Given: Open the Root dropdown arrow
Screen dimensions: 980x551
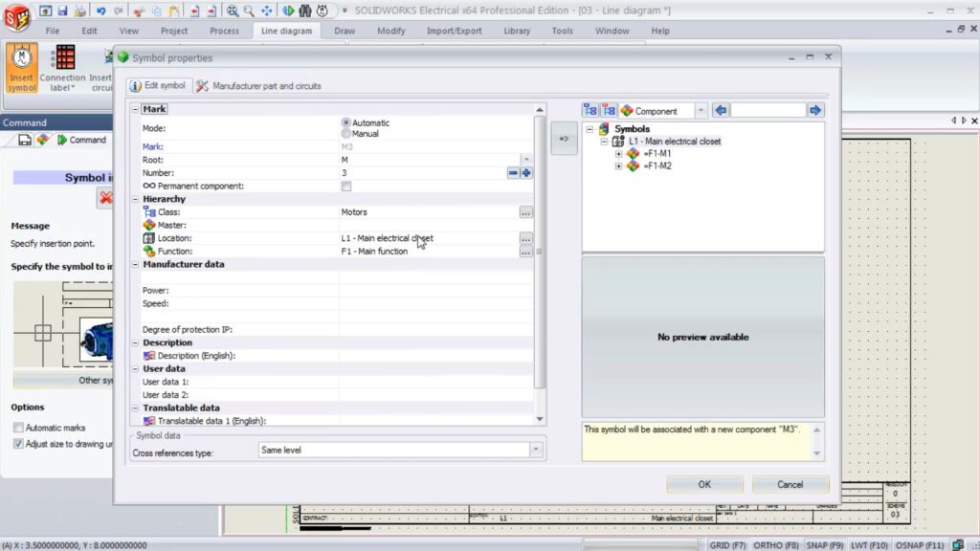Looking at the screenshot, I should tap(526, 160).
